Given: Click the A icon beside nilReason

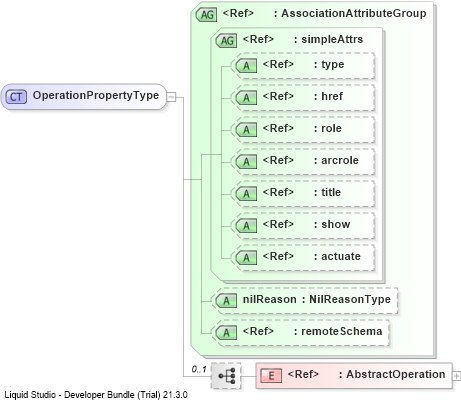Looking at the screenshot, I should [227, 301].
